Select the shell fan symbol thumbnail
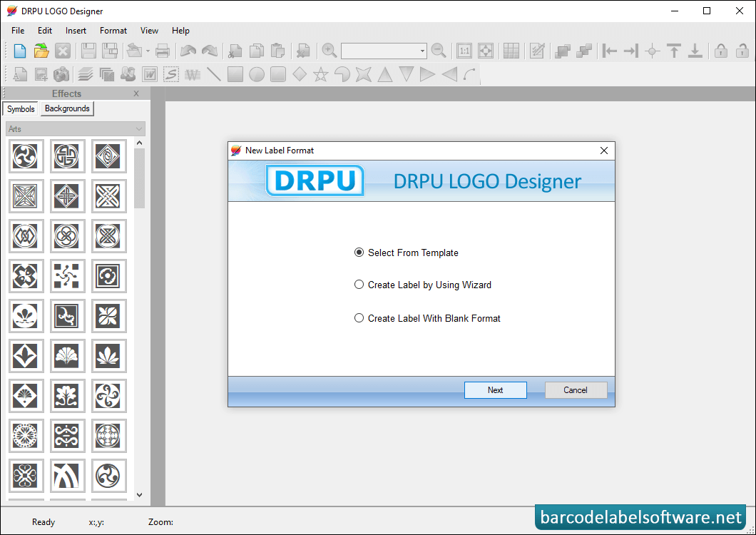 coord(67,355)
